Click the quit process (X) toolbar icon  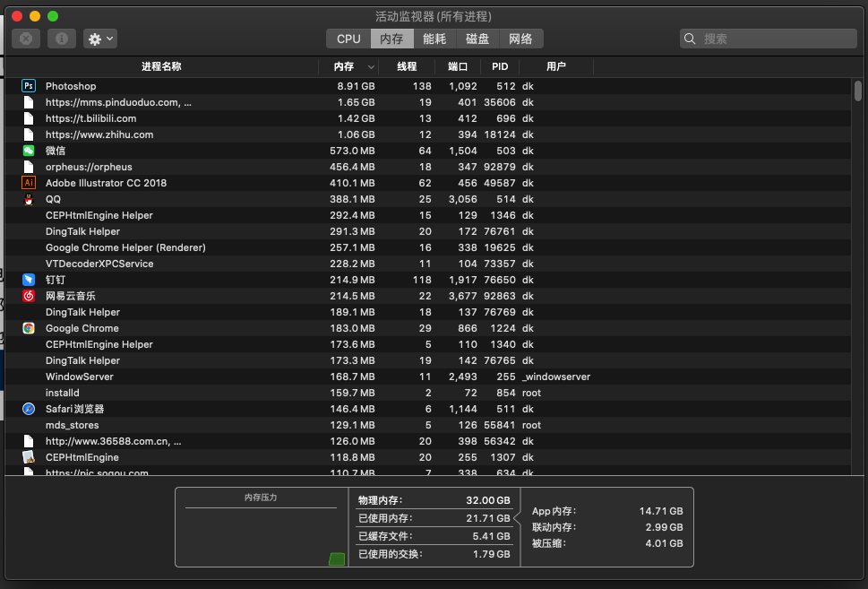pos(25,39)
